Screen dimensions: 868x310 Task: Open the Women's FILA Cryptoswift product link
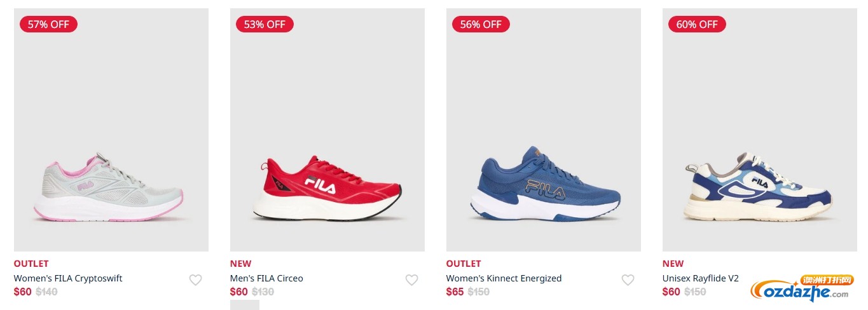click(68, 278)
